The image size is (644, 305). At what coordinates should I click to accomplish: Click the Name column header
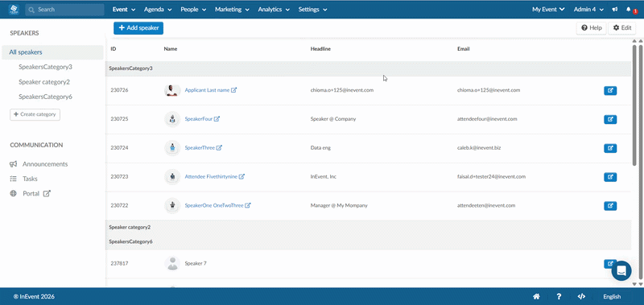[x=171, y=49]
